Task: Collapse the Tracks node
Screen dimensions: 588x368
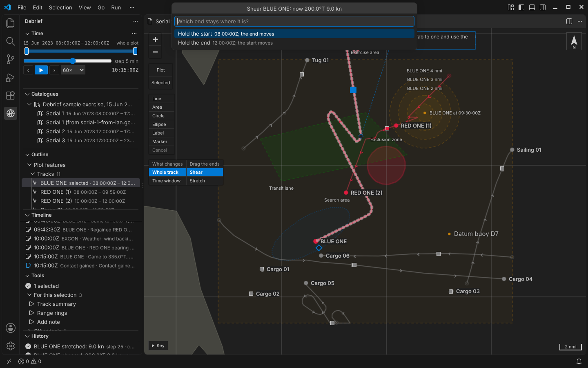Action: click(33, 174)
